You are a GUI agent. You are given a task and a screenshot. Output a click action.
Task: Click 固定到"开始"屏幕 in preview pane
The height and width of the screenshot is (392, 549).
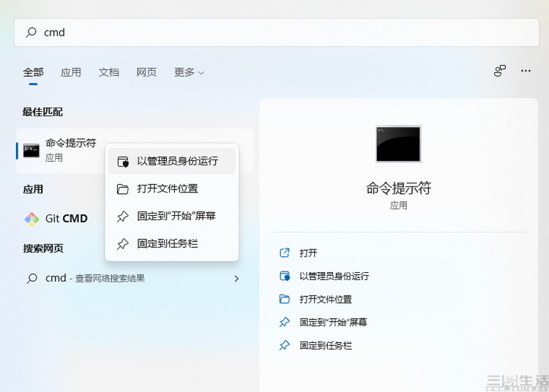[x=333, y=323]
